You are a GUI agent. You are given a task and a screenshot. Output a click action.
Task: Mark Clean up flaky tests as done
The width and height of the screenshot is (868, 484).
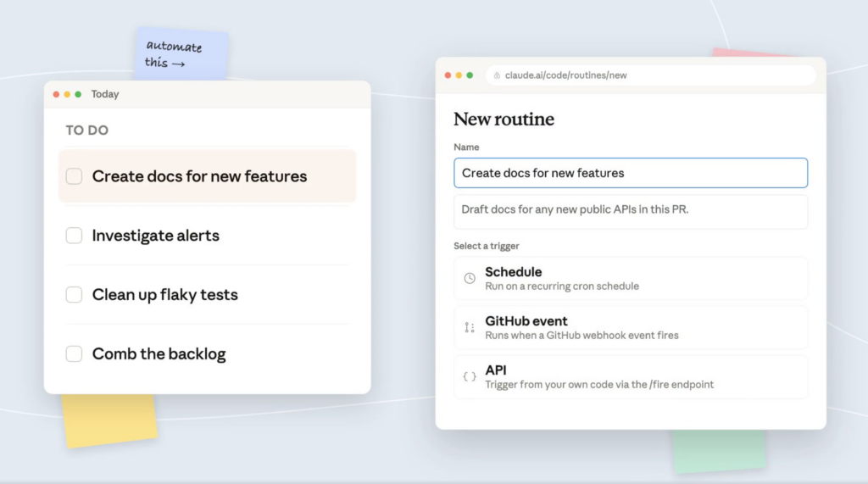[x=75, y=295]
